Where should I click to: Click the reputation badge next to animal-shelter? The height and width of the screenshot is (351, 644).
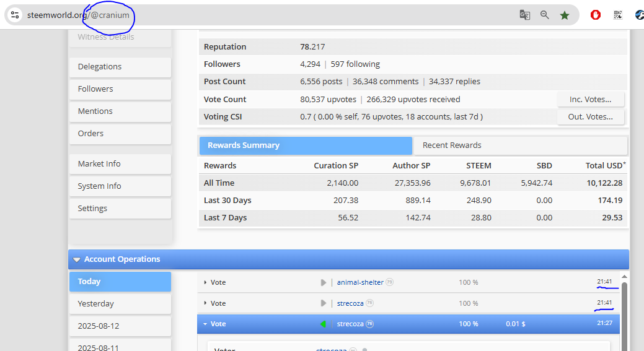[389, 282]
